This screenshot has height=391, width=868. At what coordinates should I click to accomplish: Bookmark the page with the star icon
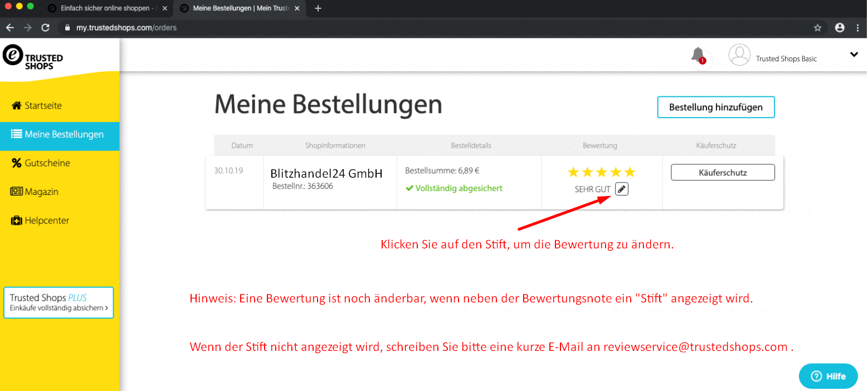pos(817,27)
